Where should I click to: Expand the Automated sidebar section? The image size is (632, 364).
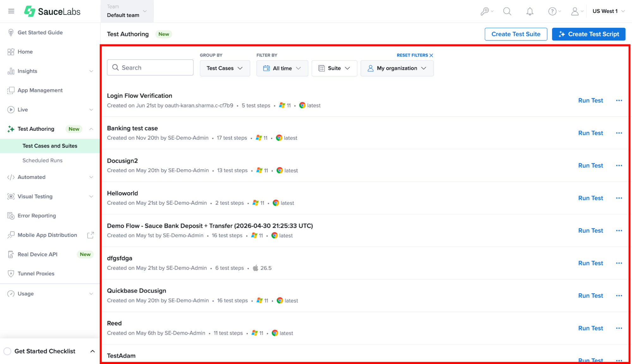(x=91, y=177)
